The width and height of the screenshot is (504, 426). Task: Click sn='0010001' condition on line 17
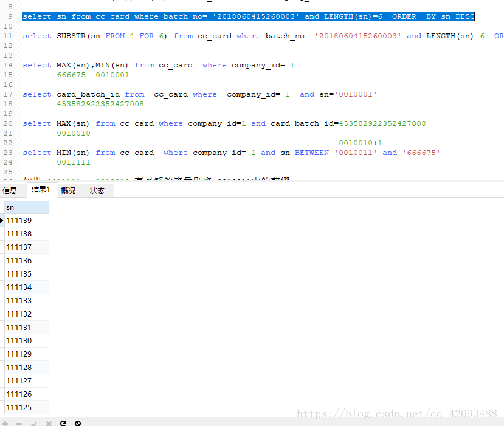348,94
